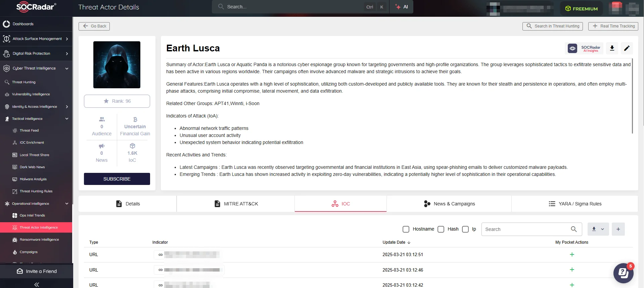Select Threat Actor Intelligence menu item

tap(36, 228)
